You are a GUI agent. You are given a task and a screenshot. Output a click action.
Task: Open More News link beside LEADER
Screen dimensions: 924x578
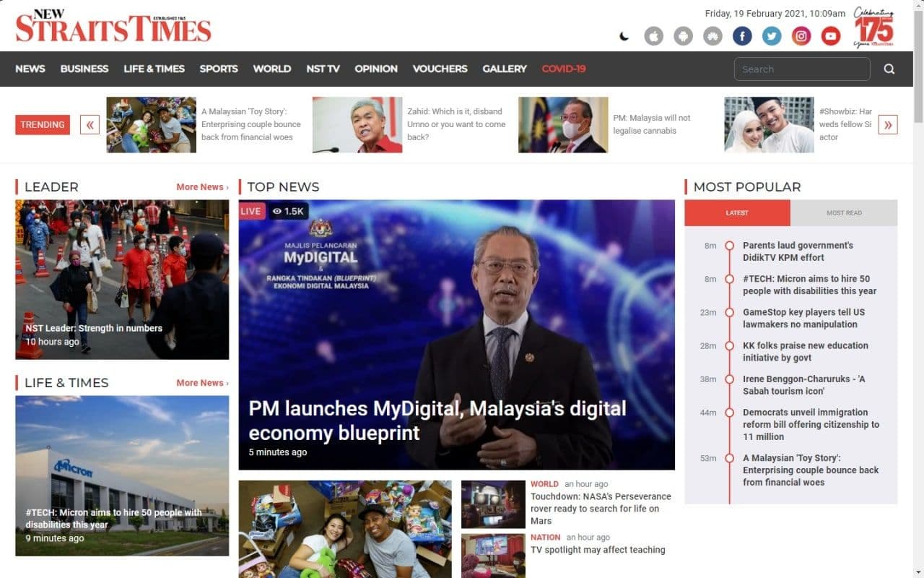coord(202,187)
